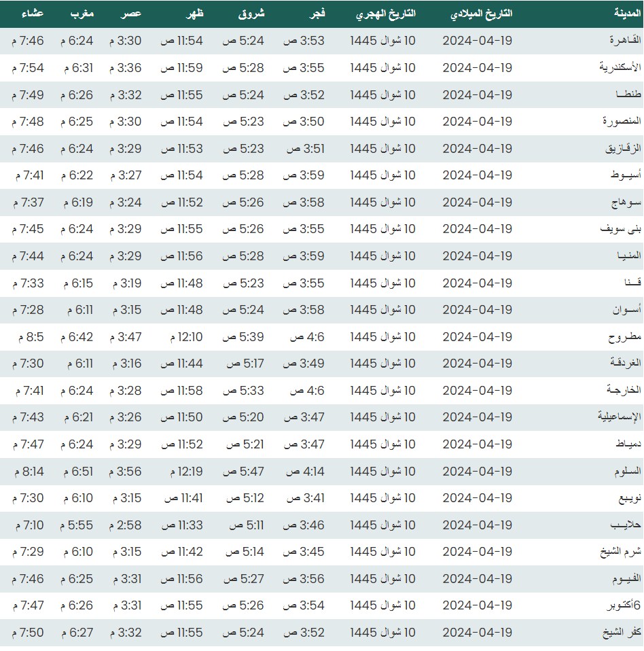Click the Isha time 8:14 for السلوم
The width and height of the screenshot is (644, 651).
pyautogui.click(x=28, y=471)
